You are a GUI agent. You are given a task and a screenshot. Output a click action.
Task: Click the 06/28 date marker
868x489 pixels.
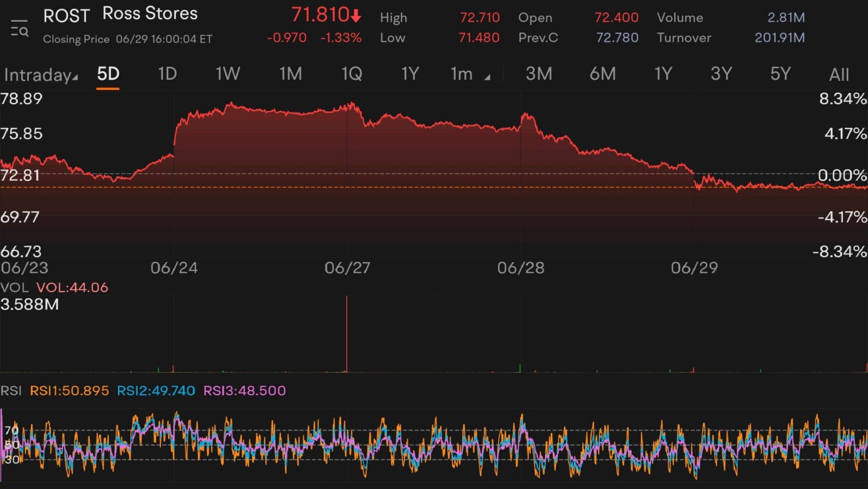click(521, 268)
